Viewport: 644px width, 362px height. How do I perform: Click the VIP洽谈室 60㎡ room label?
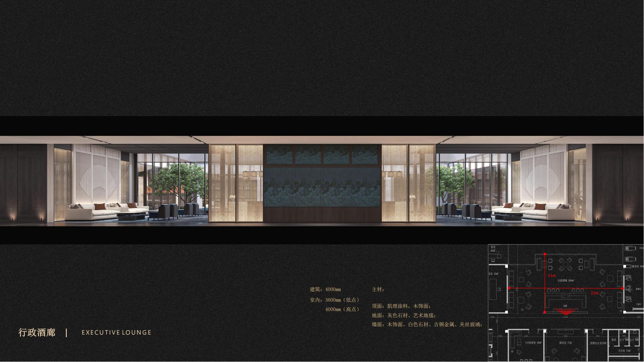533,343
